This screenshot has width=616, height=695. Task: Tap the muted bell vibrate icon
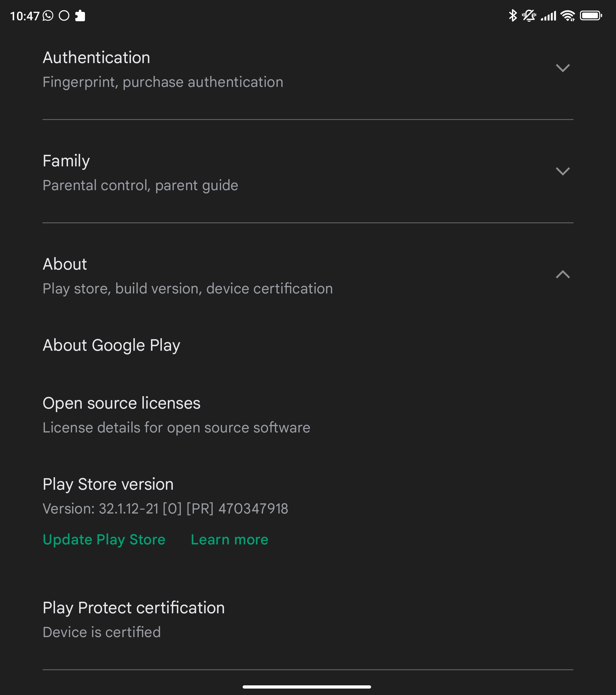click(529, 16)
